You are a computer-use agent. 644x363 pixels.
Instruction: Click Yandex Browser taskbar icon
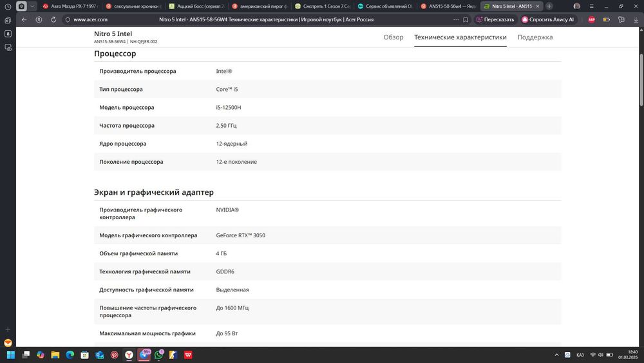coord(129,355)
